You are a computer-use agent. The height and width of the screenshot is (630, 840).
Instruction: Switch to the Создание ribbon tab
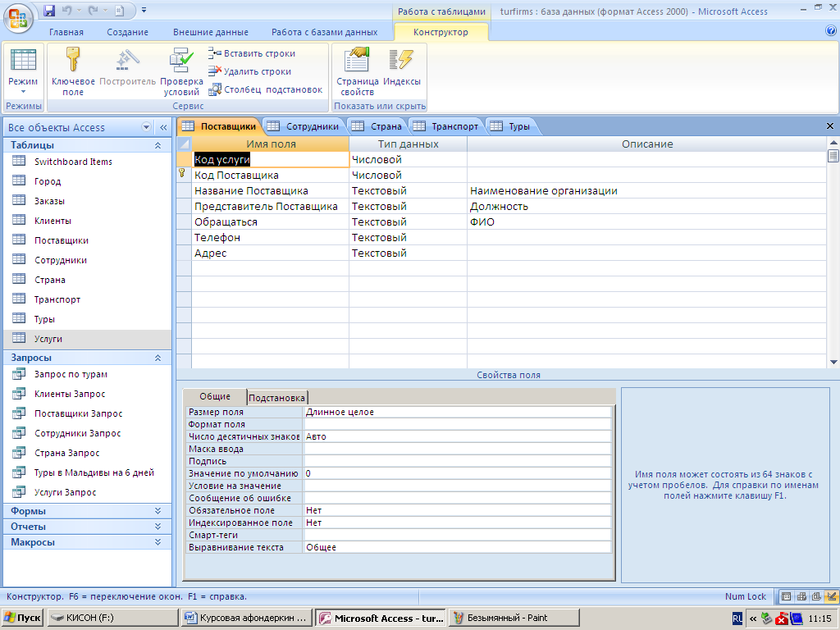click(x=127, y=32)
